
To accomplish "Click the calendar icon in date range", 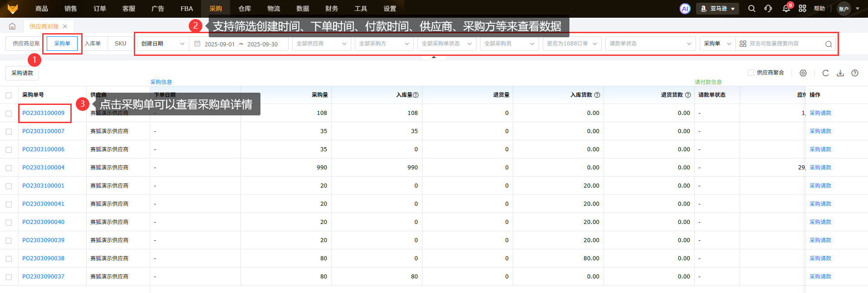I will point(197,44).
